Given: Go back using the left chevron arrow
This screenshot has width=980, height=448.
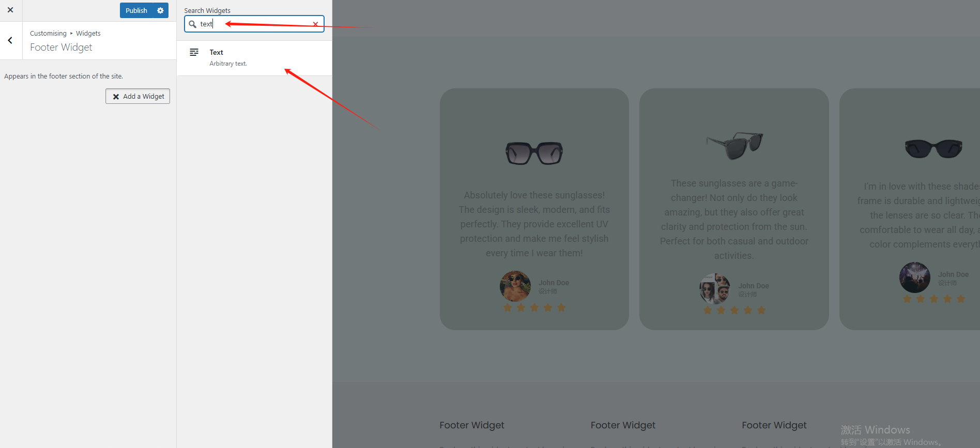Looking at the screenshot, I should (x=10, y=40).
